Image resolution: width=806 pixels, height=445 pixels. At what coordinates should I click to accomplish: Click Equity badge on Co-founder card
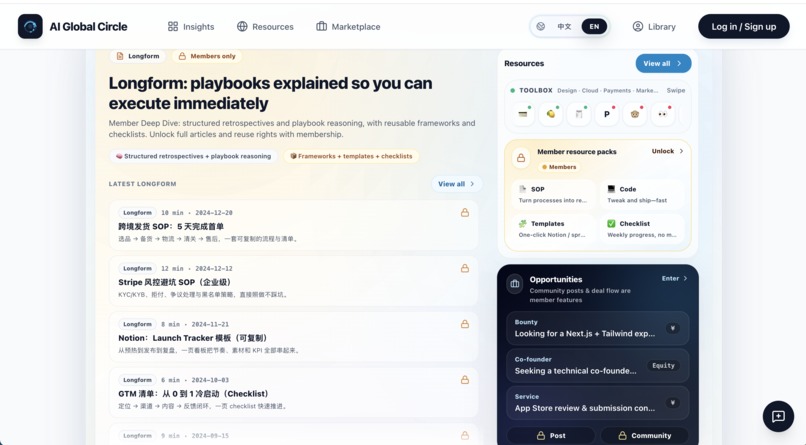(663, 366)
